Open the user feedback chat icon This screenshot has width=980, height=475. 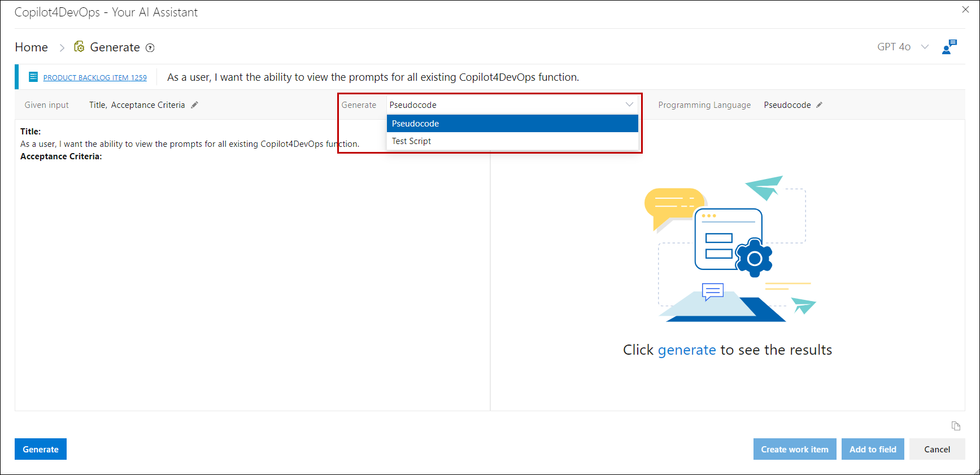pyautogui.click(x=949, y=47)
